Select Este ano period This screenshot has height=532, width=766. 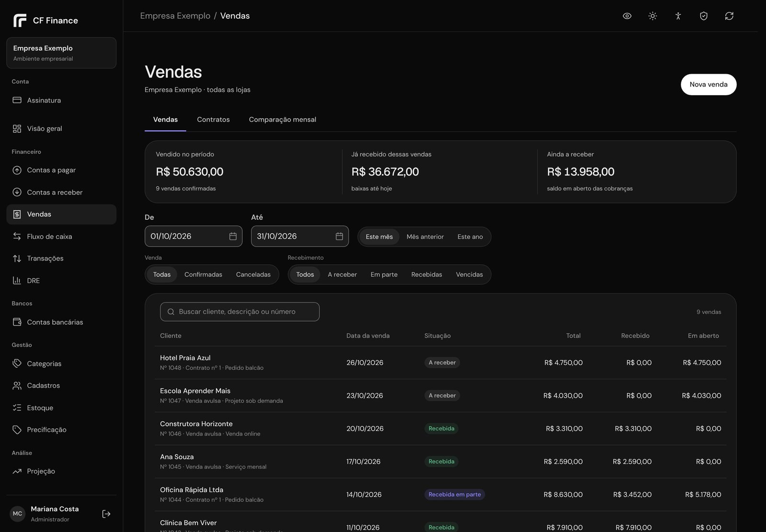click(470, 237)
